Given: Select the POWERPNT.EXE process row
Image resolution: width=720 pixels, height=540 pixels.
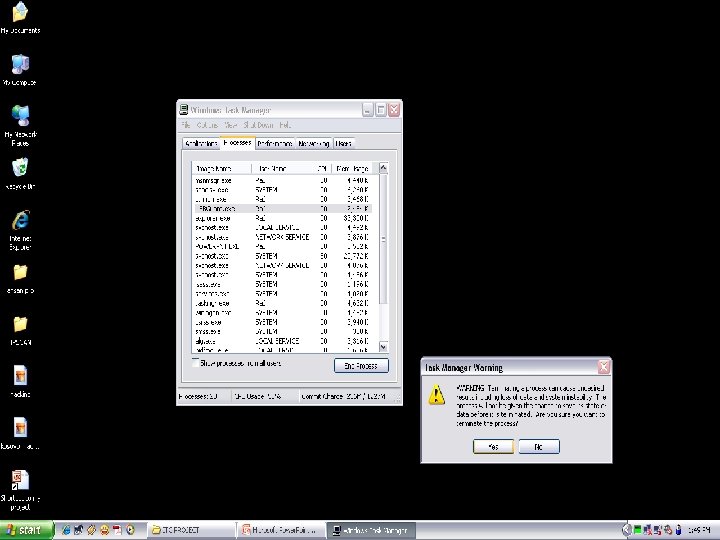Looking at the screenshot, I should [282, 247].
